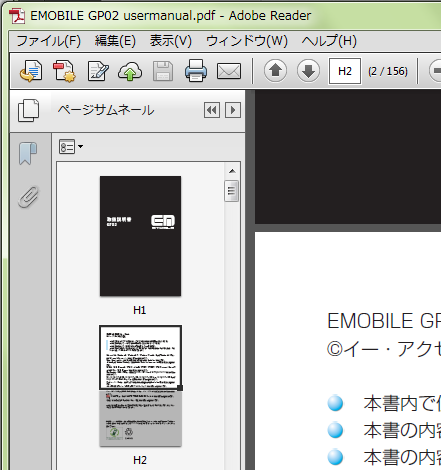Toggle the page thumbnails panel icon
Viewport: 441px width, 470px height.
[28, 110]
